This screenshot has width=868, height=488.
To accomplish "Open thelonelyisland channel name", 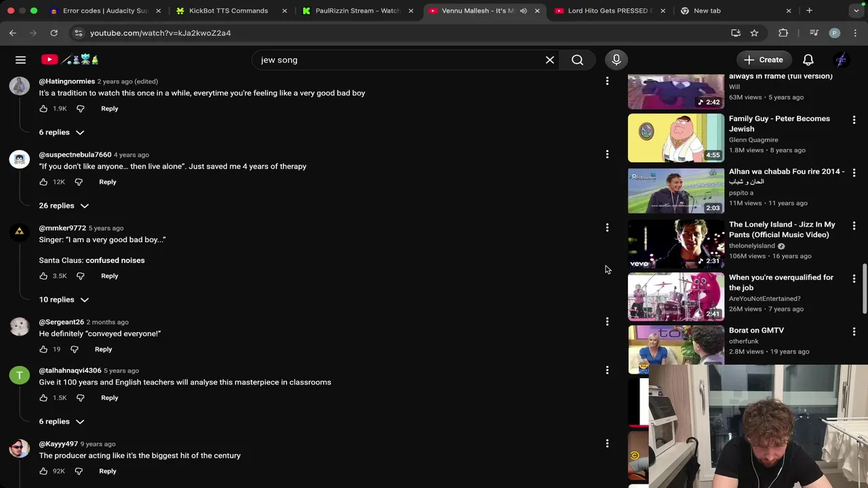I will pyautogui.click(x=751, y=246).
